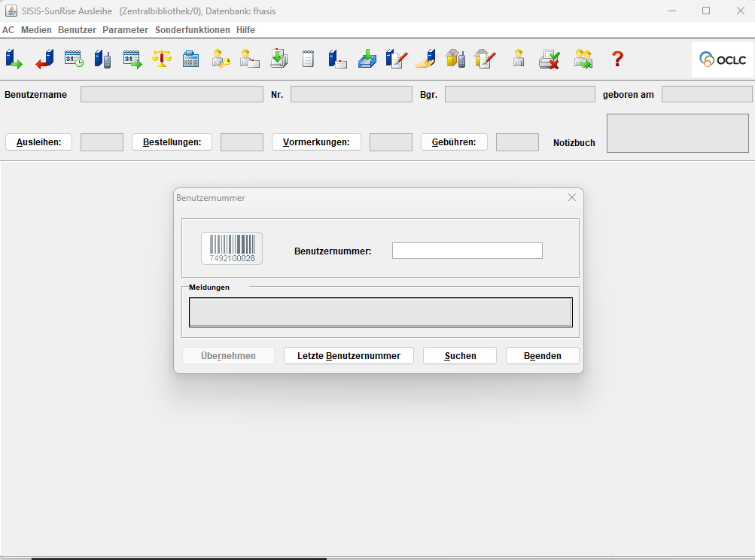Screen dimensions: 755x560
Task: Click the Vormerkungen button
Action: coord(316,142)
